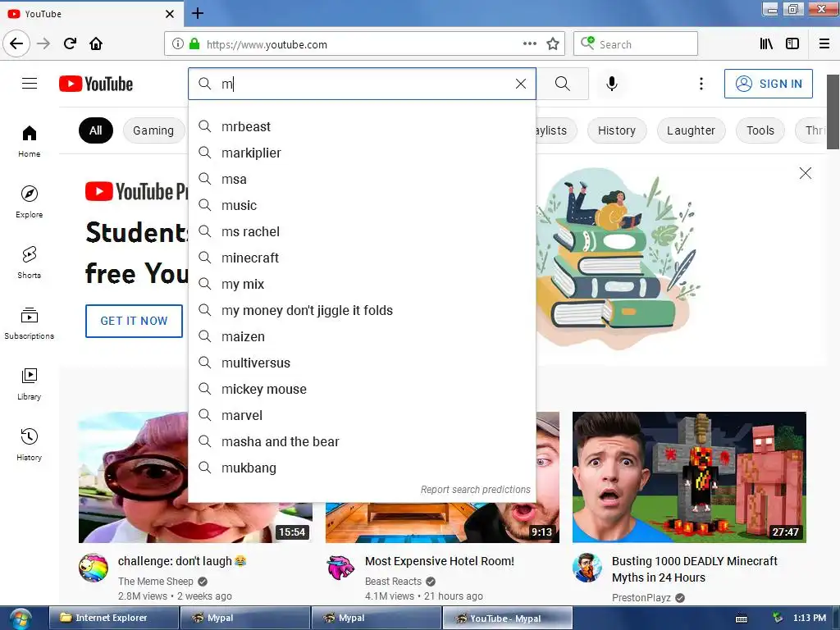This screenshot has width=840, height=630.
Task: Open Explore in the YouTube sidebar
Action: 30,202
